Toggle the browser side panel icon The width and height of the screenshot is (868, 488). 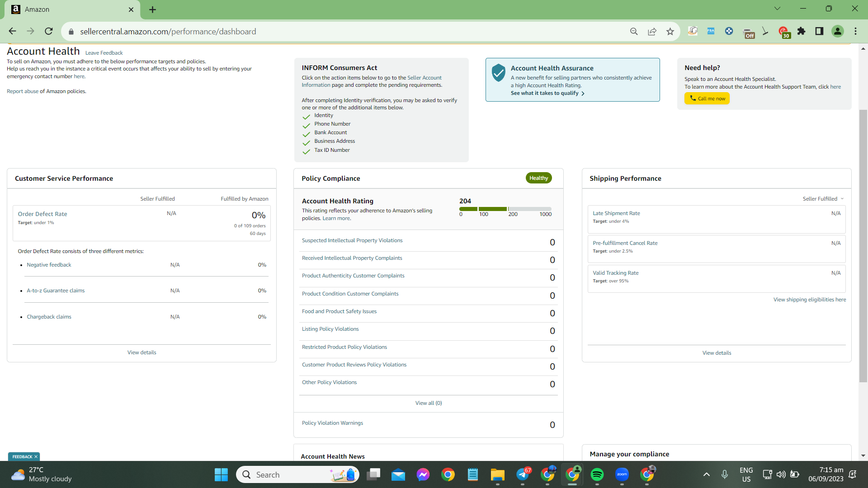819,31
